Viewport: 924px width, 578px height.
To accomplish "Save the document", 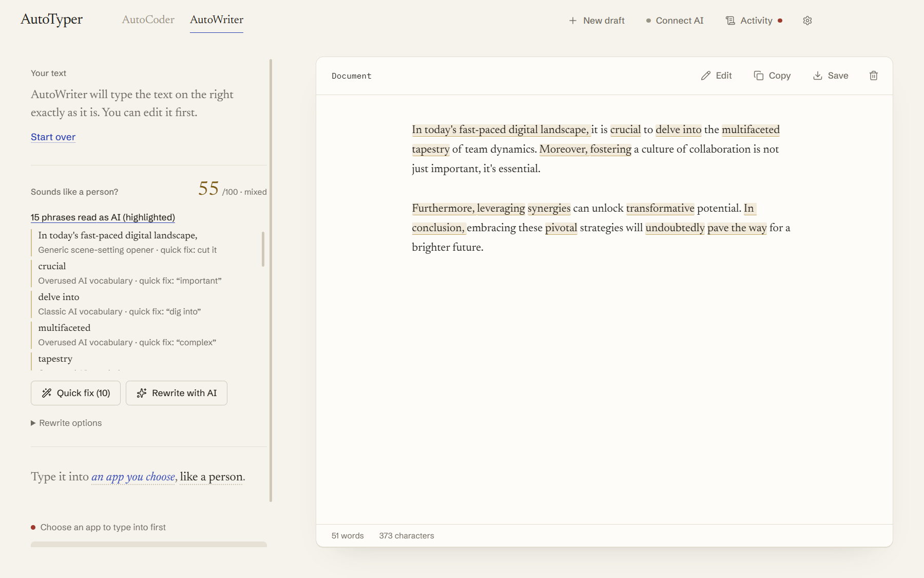I will point(831,76).
